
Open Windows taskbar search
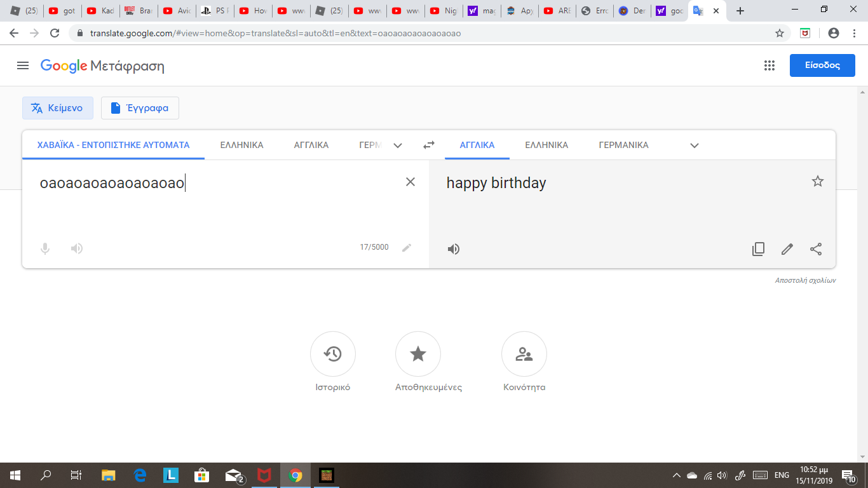pos(46,475)
